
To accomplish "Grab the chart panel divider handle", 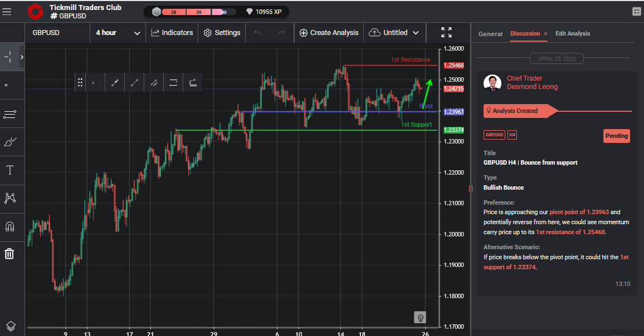I will coord(471,189).
